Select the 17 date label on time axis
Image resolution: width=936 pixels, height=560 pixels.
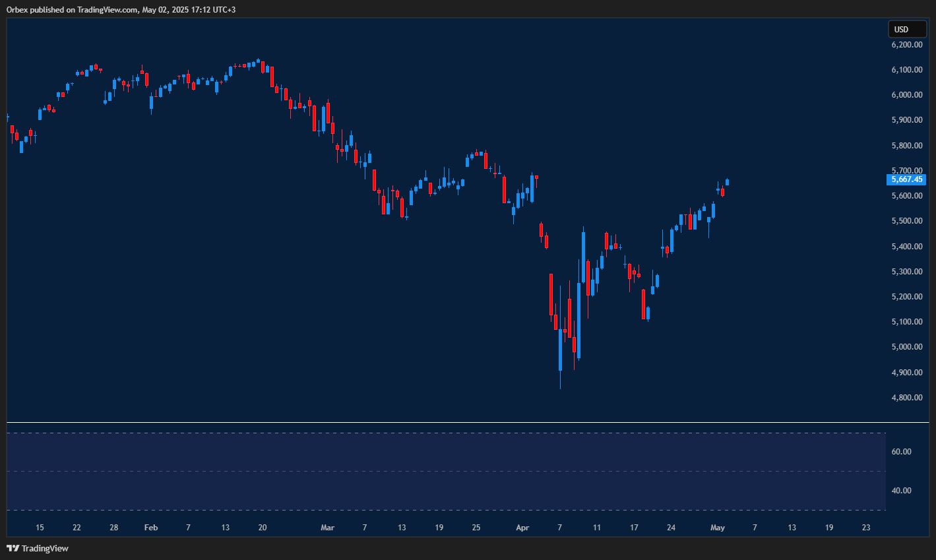634,528
